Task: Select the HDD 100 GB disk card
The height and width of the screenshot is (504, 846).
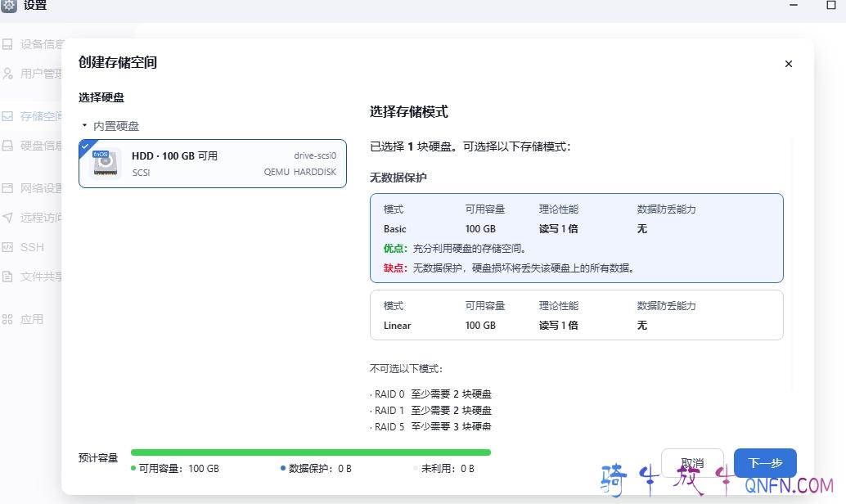Action: tap(213, 164)
